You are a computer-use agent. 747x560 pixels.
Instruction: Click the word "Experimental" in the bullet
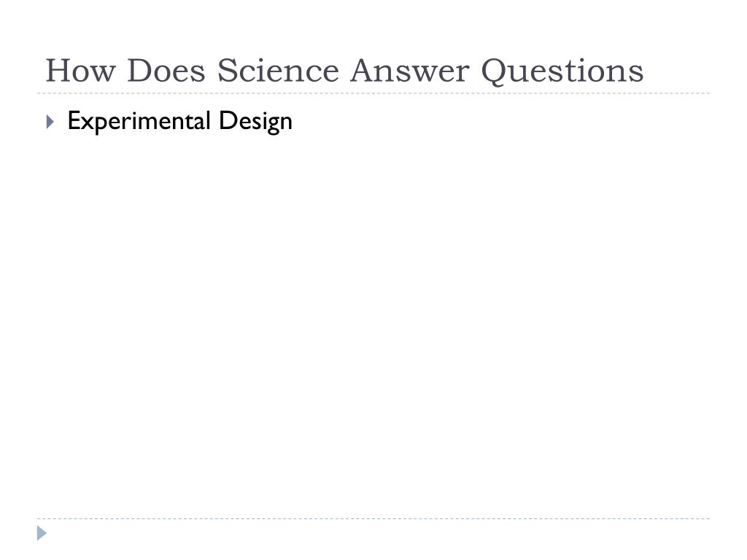139,121
